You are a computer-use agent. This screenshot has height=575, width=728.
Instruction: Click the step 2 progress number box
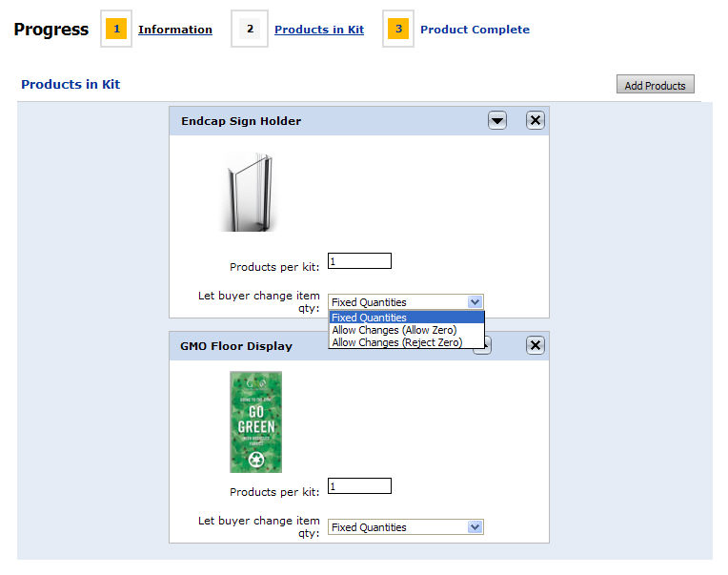pos(250,29)
